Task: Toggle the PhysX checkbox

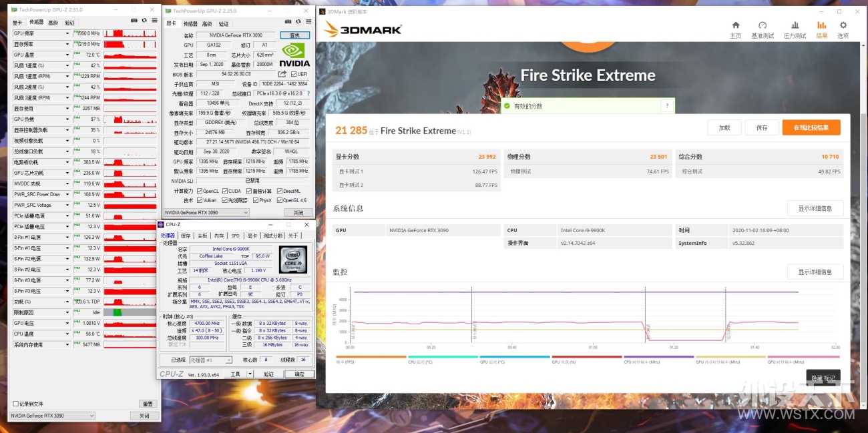Action: tap(254, 200)
